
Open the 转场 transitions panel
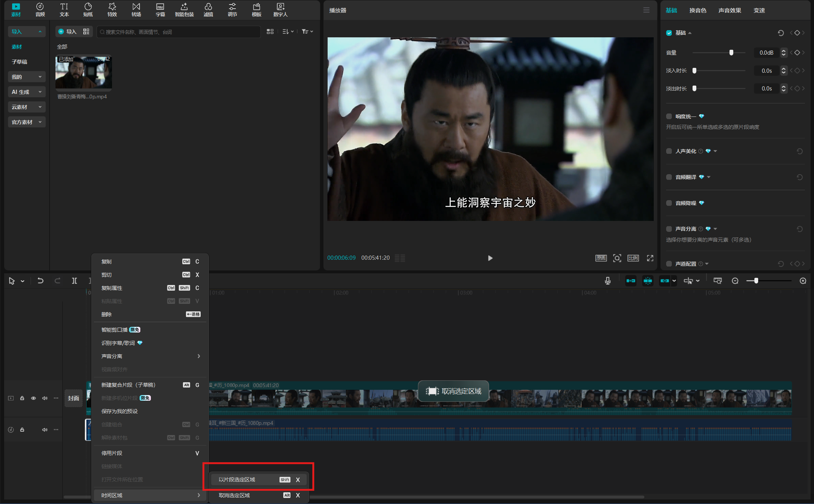[x=136, y=10]
